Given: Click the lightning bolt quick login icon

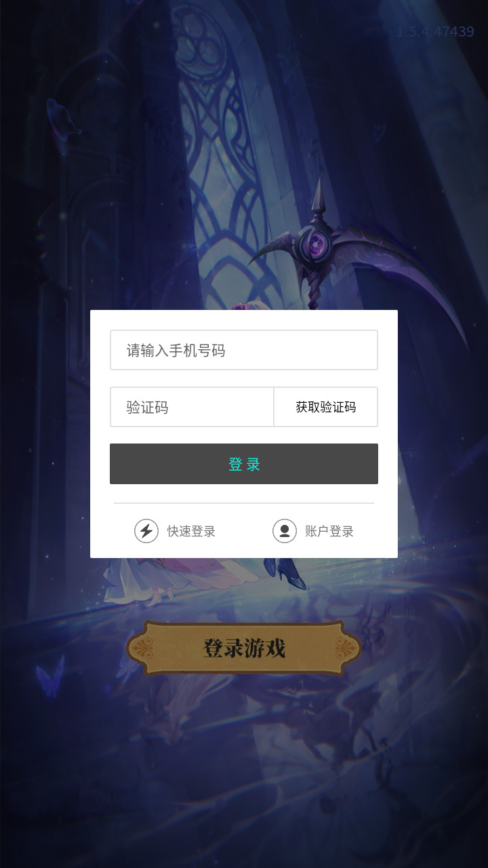Looking at the screenshot, I should (146, 531).
